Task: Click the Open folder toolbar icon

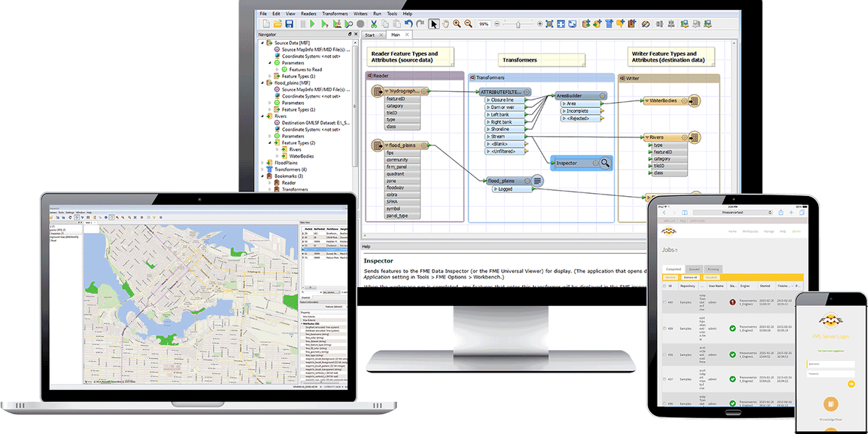Action: [x=277, y=24]
